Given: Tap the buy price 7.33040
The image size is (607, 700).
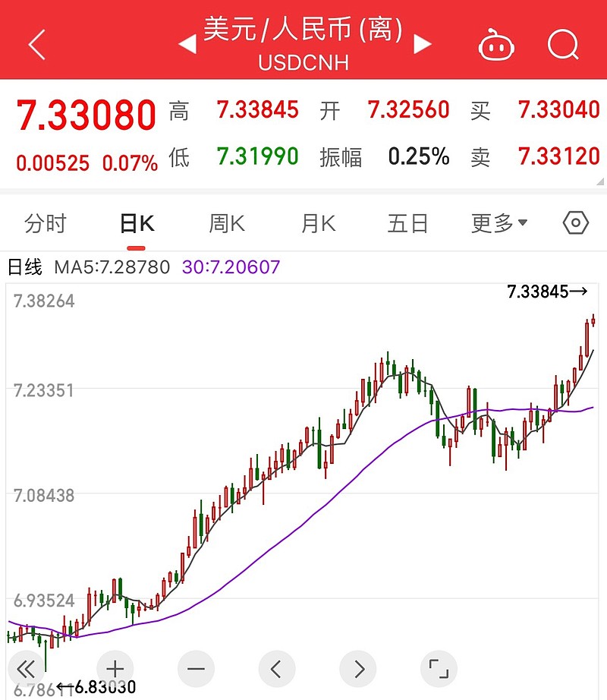Looking at the screenshot, I should [x=559, y=110].
